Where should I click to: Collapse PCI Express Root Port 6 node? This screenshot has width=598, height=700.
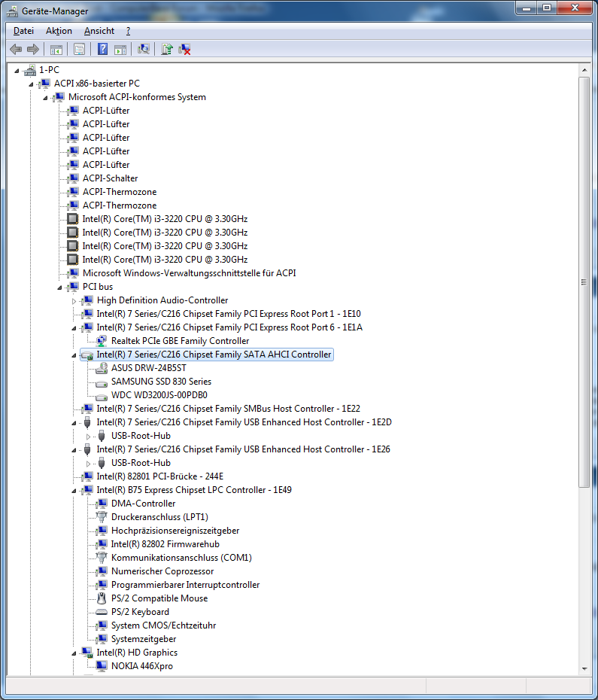click(x=74, y=328)
